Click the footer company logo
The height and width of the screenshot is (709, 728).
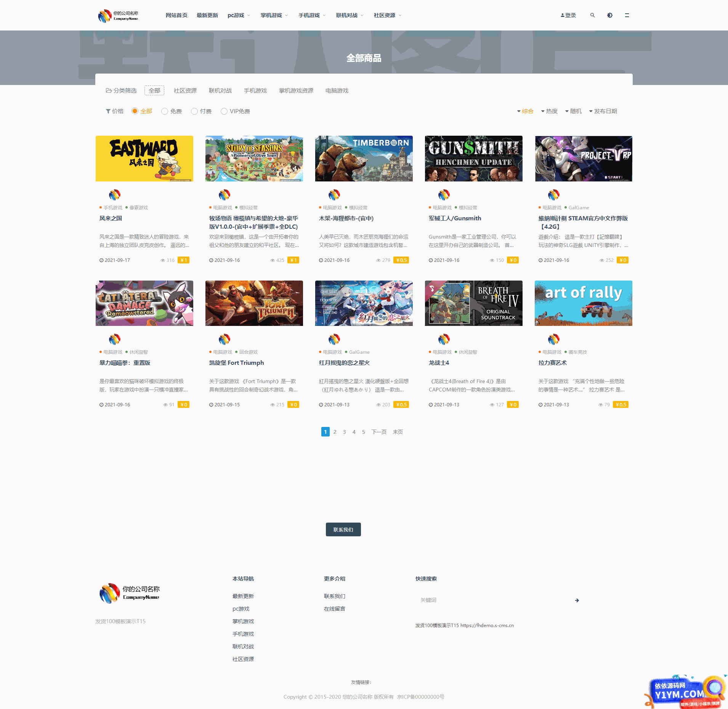pyautogui.click(x=130, y=593)
